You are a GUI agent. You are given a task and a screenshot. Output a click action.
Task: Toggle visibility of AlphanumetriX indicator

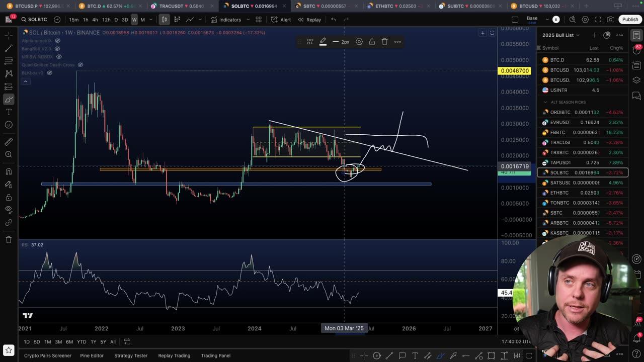click(57, 41)
